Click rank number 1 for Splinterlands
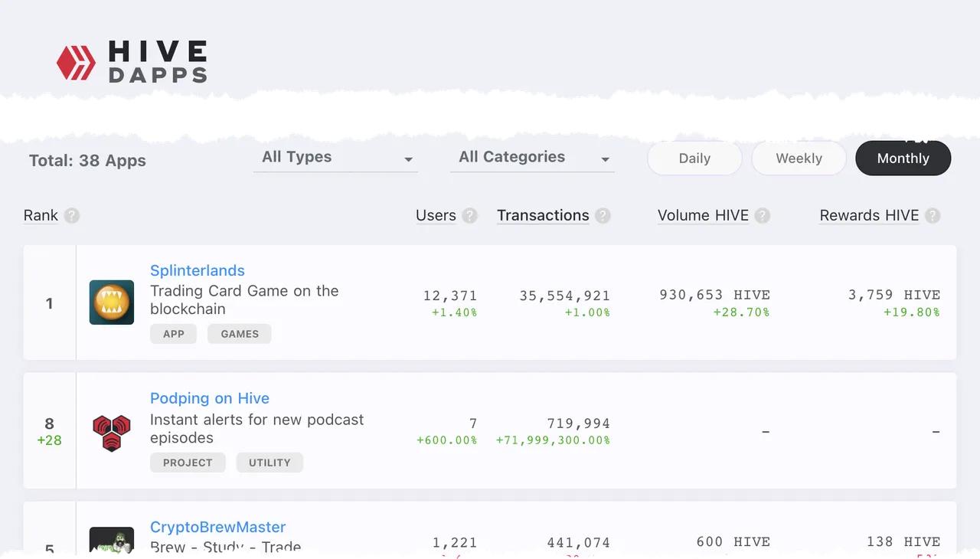 click(x=50, y=303)
